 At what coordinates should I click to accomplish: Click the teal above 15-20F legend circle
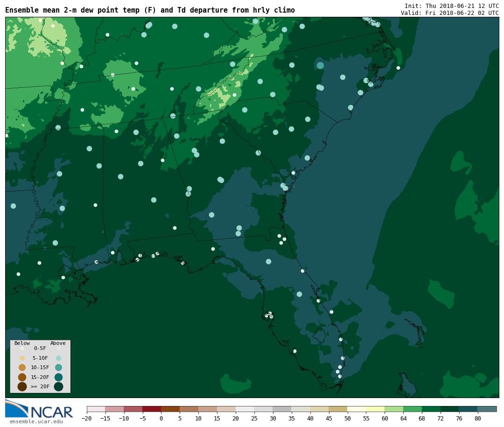[58, 377]
